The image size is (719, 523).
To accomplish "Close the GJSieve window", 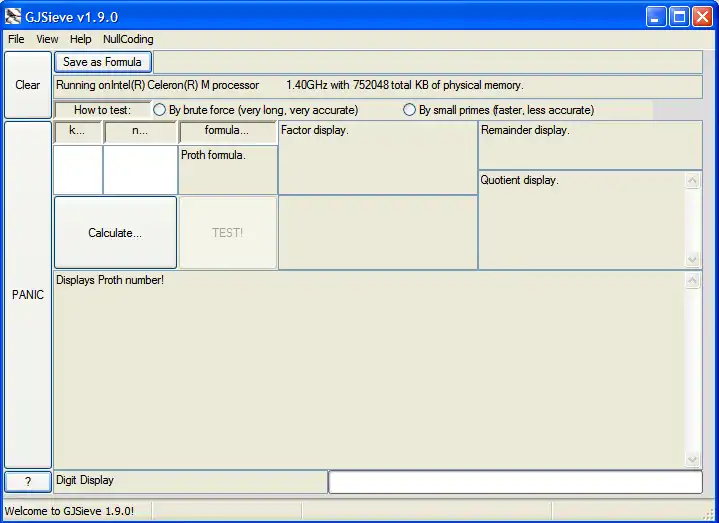I will click(x=702, y=17).
